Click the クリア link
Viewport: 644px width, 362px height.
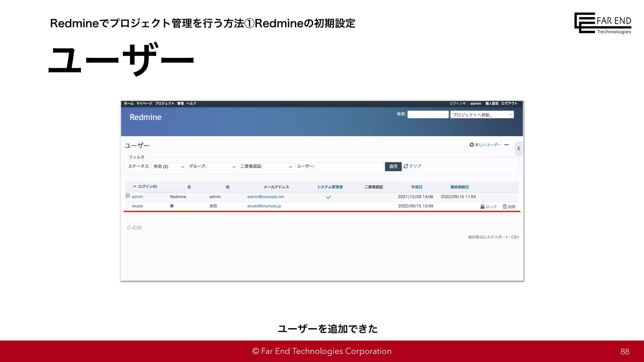coord(415,166)
